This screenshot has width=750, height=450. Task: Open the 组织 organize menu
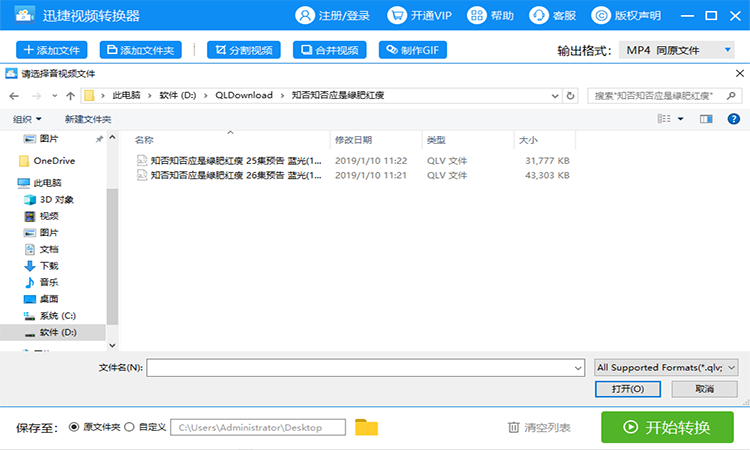point(27,119)
